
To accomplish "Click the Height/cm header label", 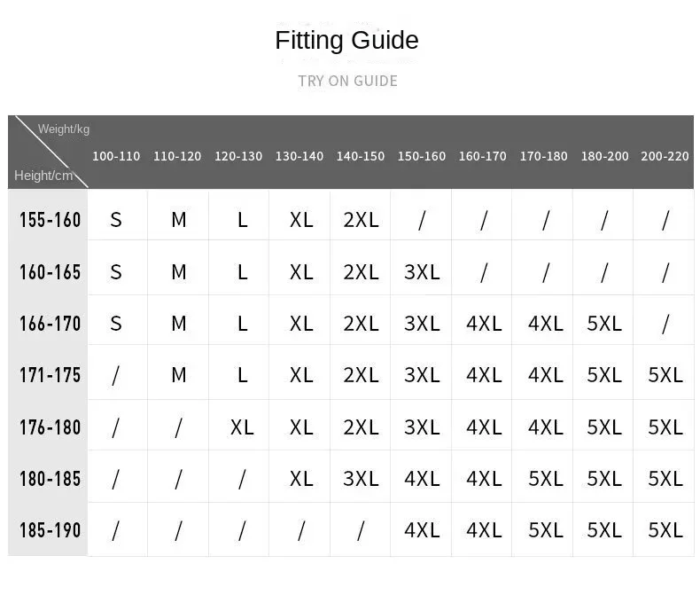I will click(43, 176).
